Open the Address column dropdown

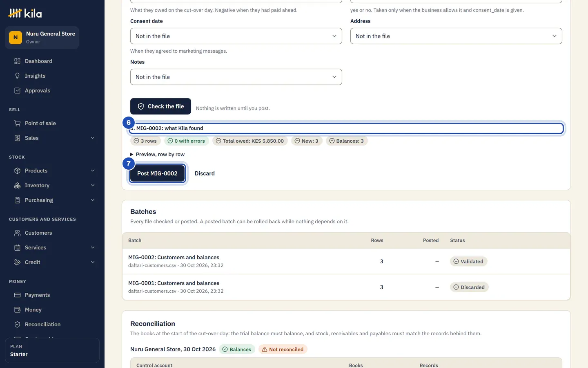click(456, 36)
